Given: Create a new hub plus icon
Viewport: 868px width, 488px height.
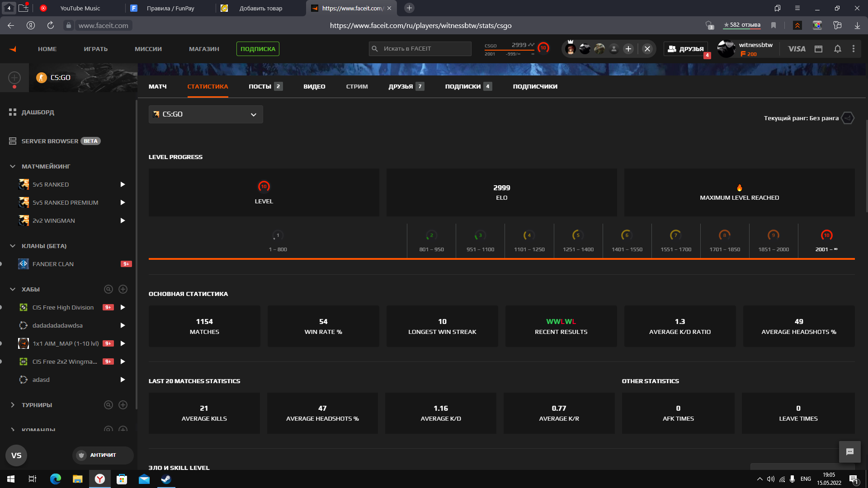Looking at the screenshot, I should 123,289.
